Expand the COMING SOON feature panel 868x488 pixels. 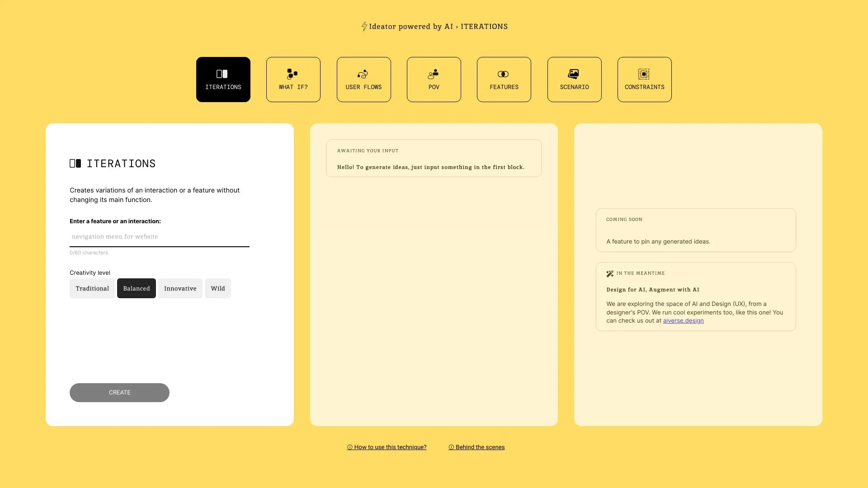tap(695, 230)
